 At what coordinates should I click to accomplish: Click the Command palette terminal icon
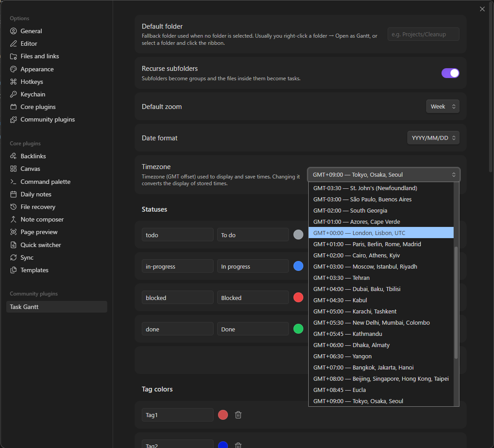click(13, 182)
